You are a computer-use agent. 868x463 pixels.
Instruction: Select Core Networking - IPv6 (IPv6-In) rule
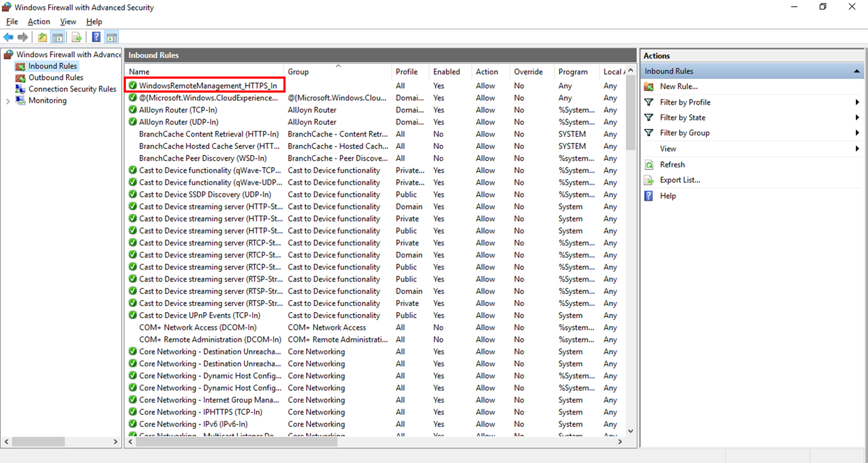194,424
